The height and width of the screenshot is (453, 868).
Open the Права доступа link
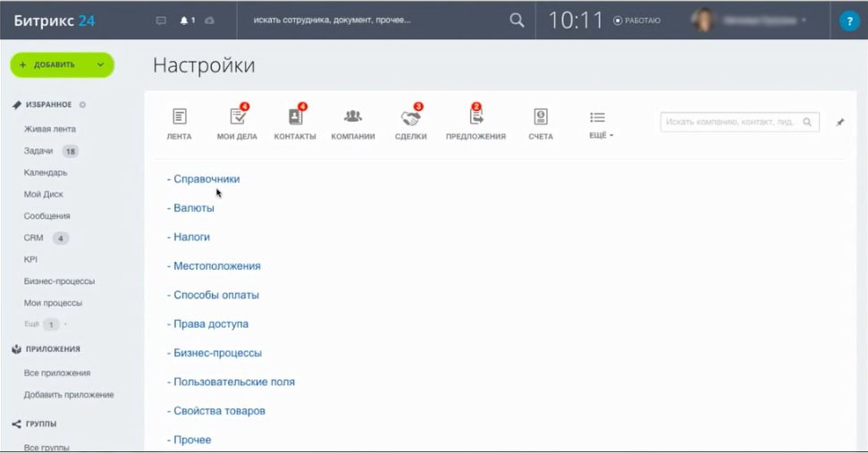[x=211, y=323]
